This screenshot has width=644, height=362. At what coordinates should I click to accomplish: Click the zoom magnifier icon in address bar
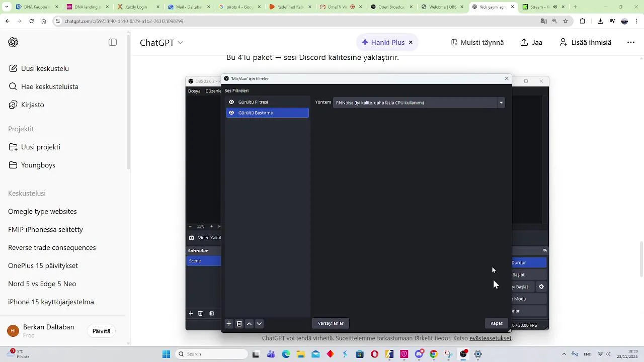tap(554, 21)
